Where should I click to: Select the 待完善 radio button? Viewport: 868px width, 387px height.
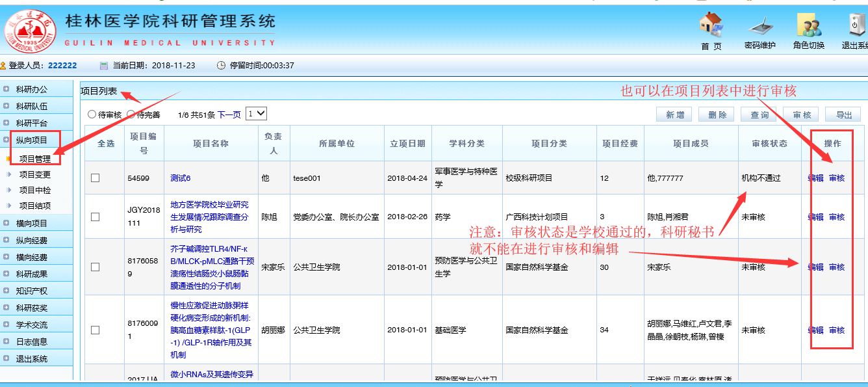coord(131,114)
